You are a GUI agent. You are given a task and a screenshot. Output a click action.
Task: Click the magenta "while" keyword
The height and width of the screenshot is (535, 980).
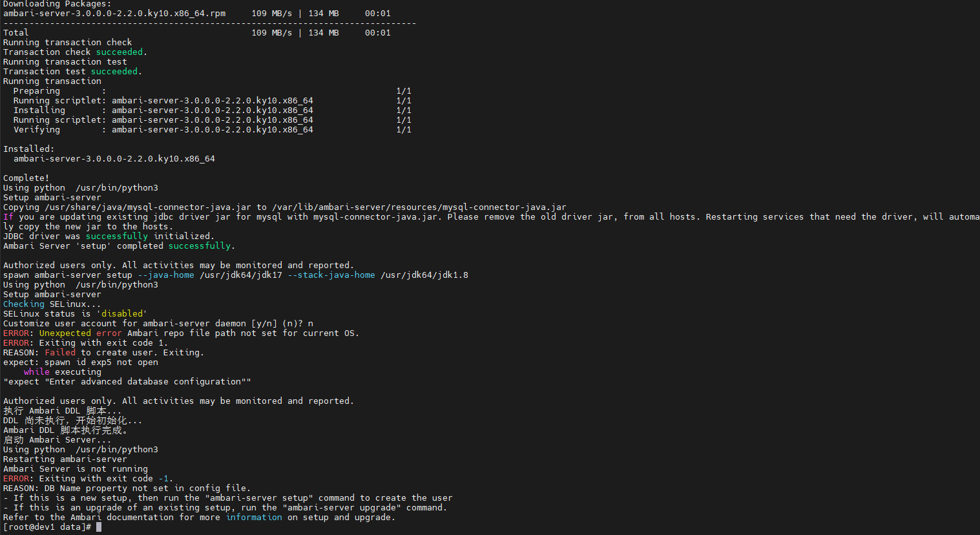[37, 372]
